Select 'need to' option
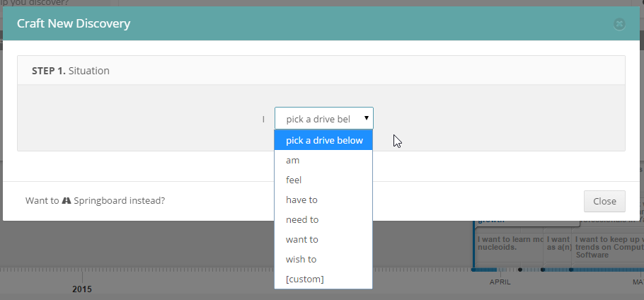Screen dimensions: 644x300 323,219
